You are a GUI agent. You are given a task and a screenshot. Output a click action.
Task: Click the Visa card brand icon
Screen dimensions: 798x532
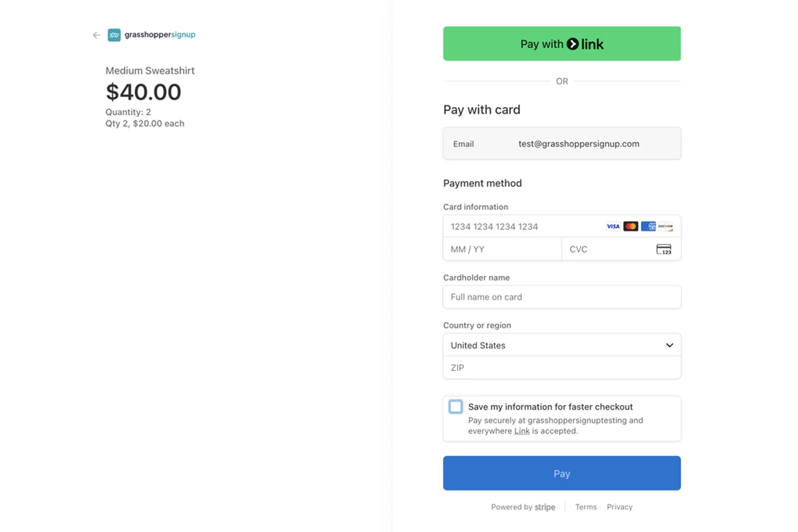click(x=612, y=226)
